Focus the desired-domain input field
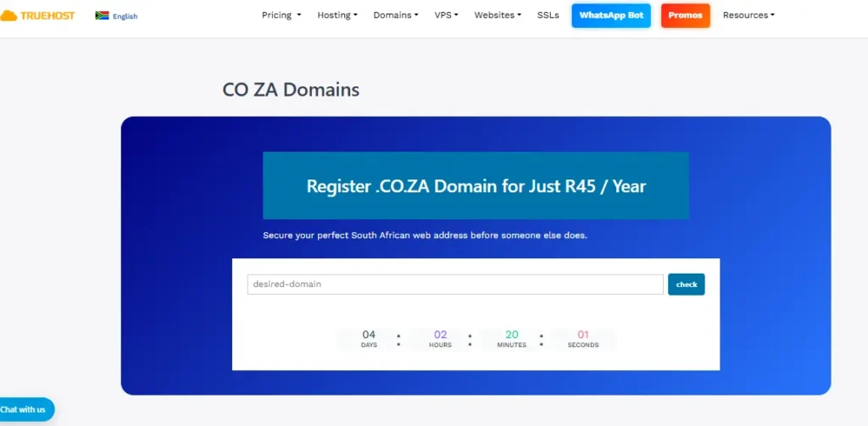 pos(455,285)
